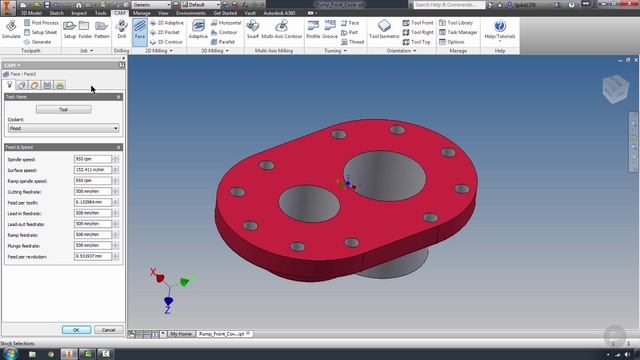Image resolution: width=640 pixels, height=360 pixels.
Task: Cancel the Face operation dialog
Action: coord(109,330)
